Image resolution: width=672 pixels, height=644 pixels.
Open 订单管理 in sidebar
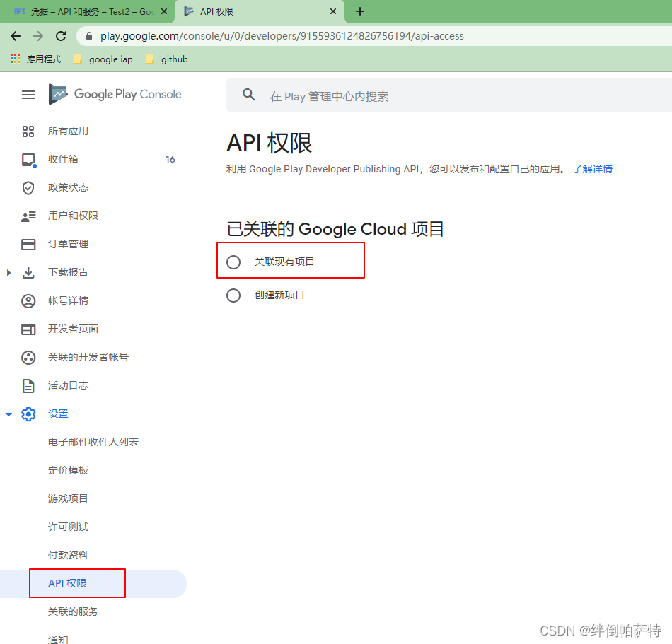pyautogui.click(x=68, y=244)
